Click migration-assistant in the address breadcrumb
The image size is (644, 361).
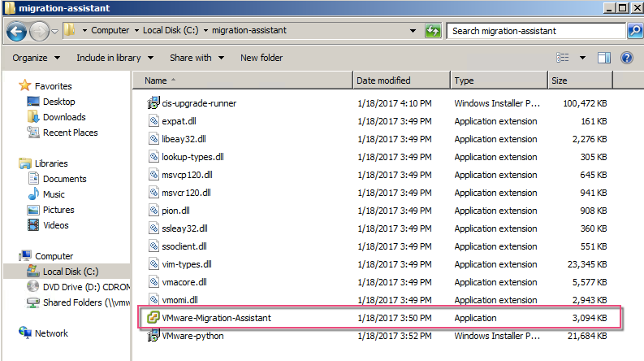(x=249, y=30)
